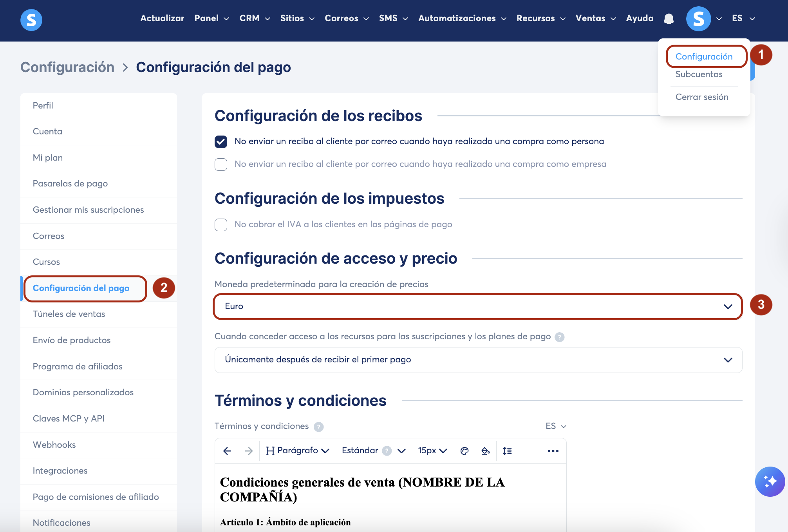
Task: Click the line height icon
Action: 507,451
